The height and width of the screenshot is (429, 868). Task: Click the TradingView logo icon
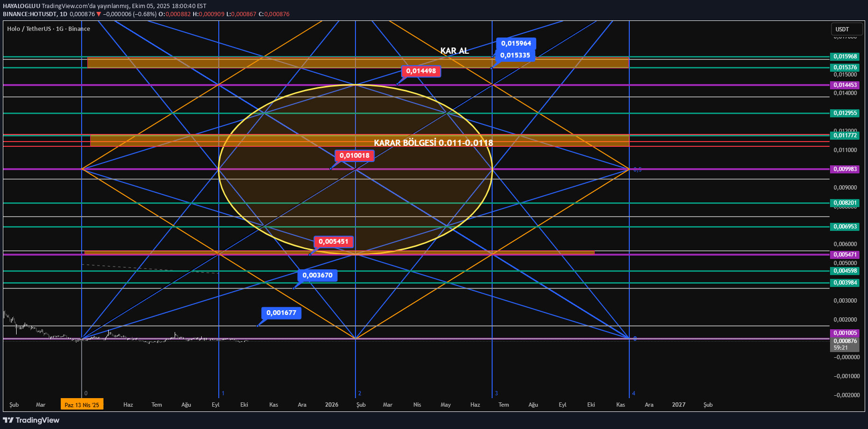(x=8, y=420)
